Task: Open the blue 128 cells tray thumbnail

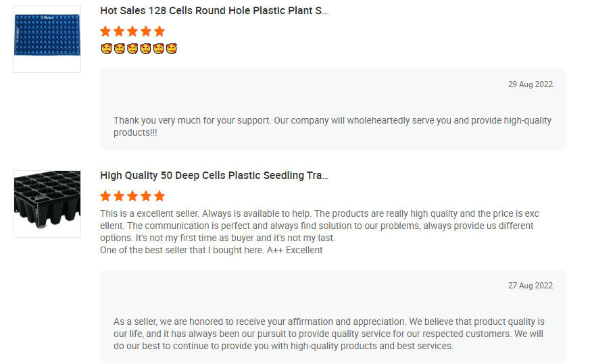Action: click(47, 39)
